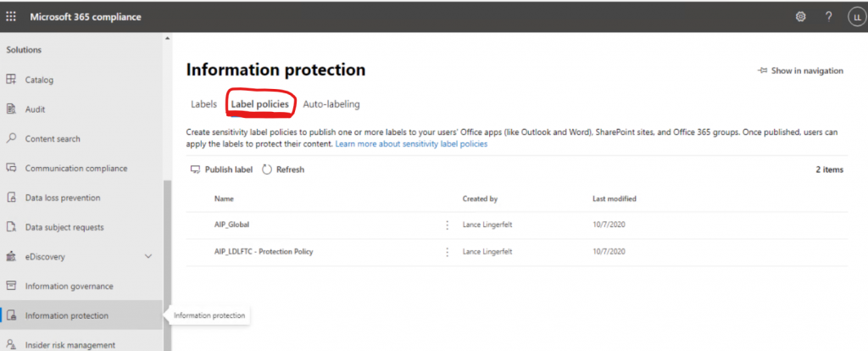Open the app launcher waffle icon
The height and width of the screenshot is (351, 868).
(x=11, y=17)
